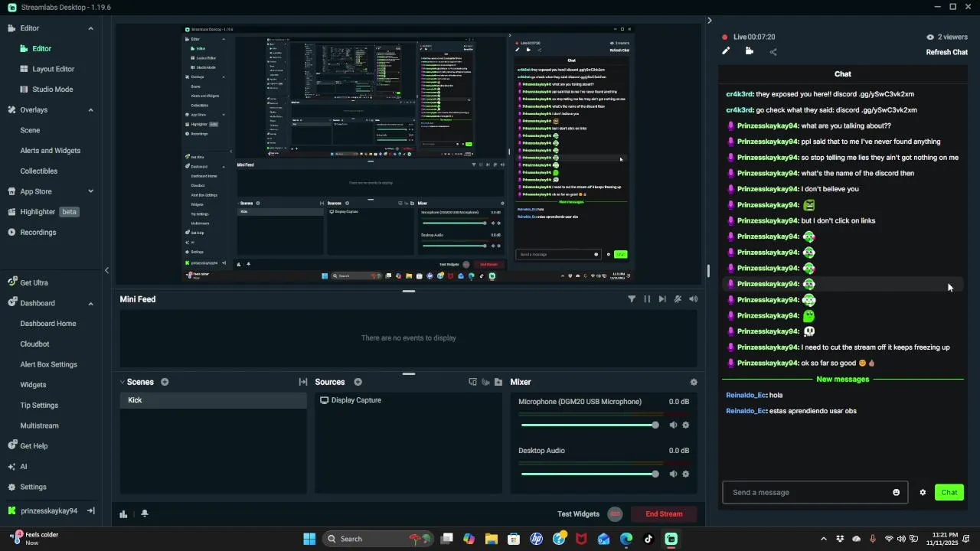
Task: Expand the App Store section chevron
Action: pos(90,191)
